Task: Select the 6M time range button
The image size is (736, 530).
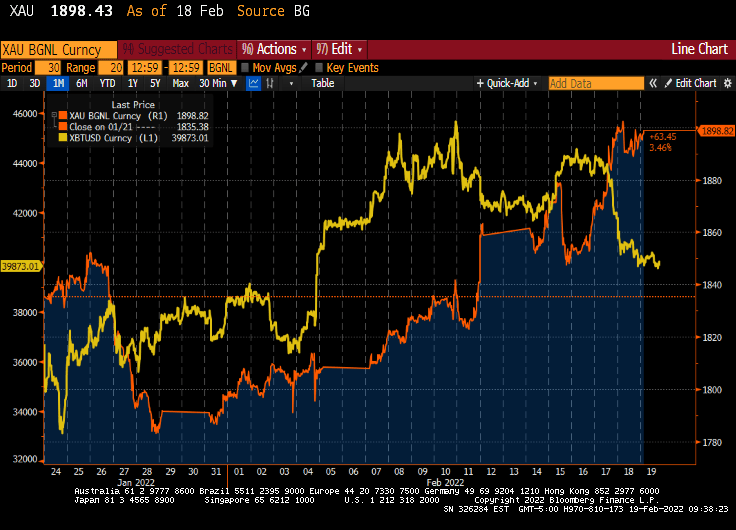Action: tap(81, 83)
